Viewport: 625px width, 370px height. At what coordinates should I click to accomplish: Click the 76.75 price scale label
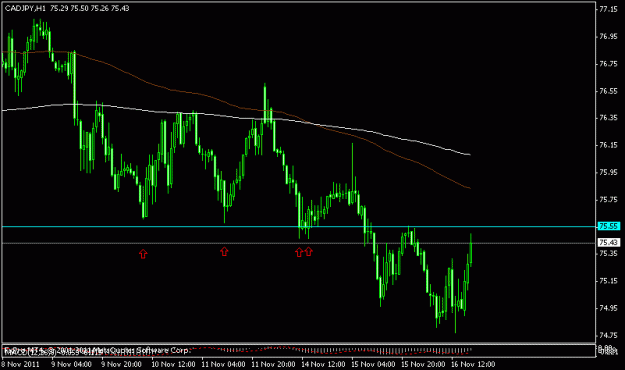tap(608, 64)
